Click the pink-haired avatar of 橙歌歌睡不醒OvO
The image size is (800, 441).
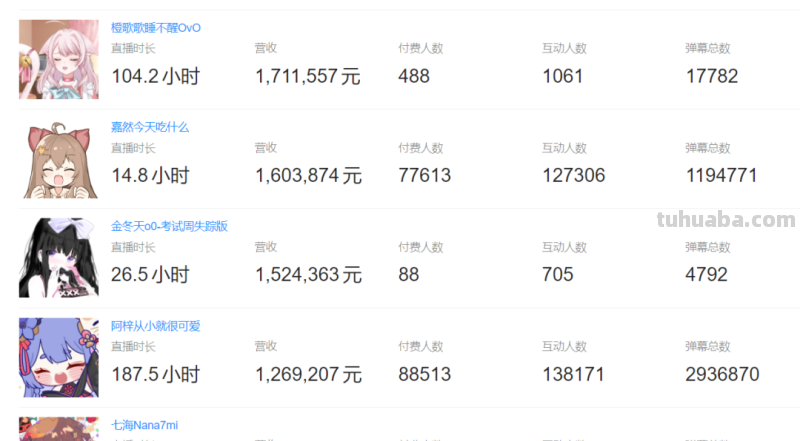point(59,59)
